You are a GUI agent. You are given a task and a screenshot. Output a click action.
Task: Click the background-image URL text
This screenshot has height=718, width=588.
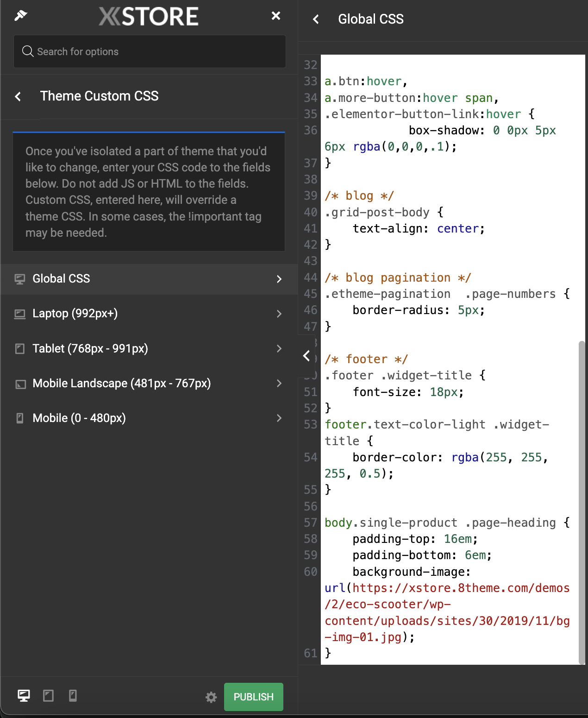[447, 612]
